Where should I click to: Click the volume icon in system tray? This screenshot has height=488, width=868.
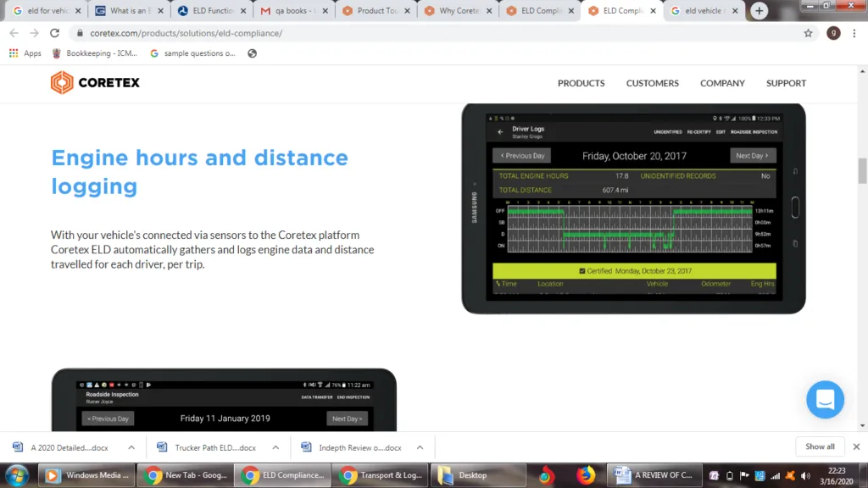pos(805,476)
